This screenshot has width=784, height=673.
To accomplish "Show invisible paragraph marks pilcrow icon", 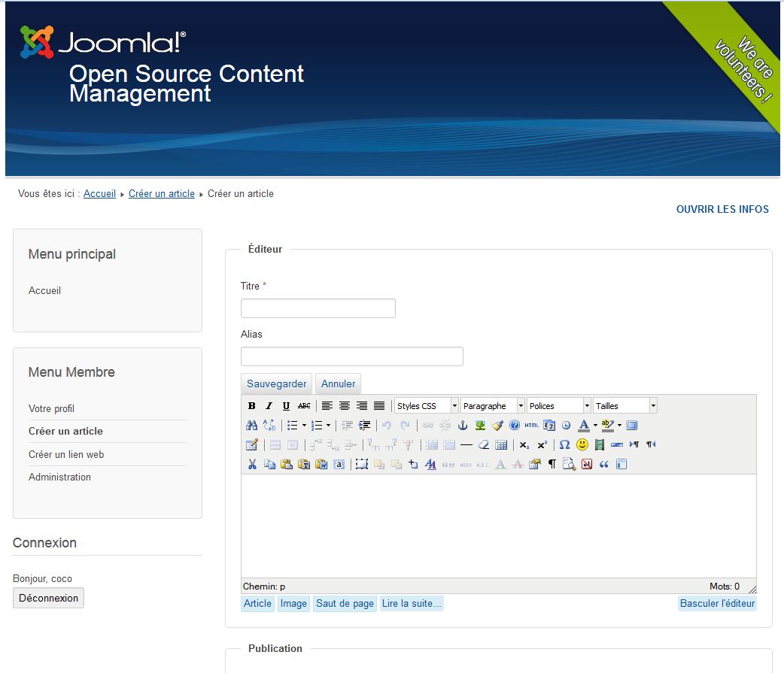I will pyautogui.click(x=552, y=464).
